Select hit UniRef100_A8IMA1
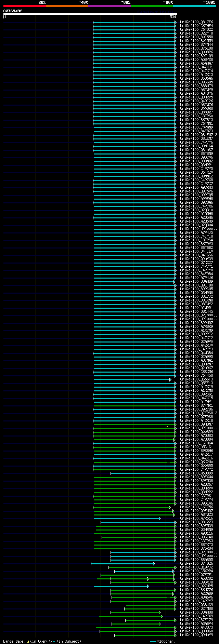The height and width of the screenshot is (644, 219). pos(196,361)
